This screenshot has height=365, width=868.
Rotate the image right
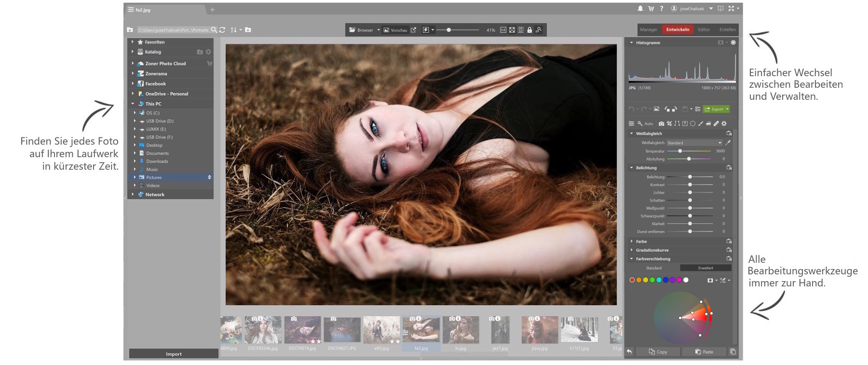(x=674, y=109)
